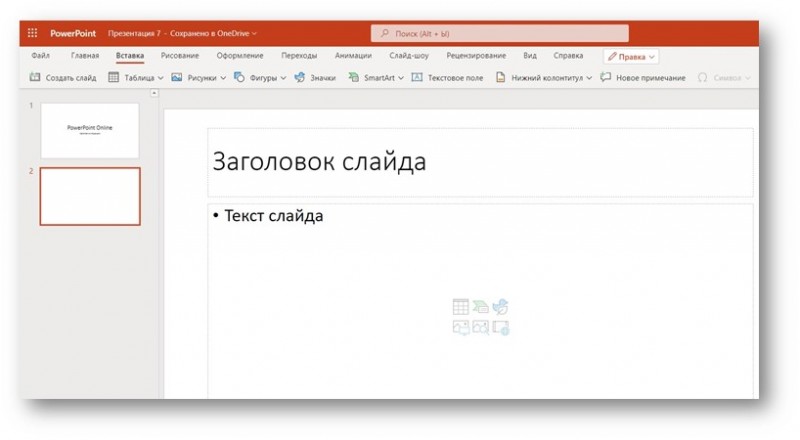This screenshot has height=440, width=800.
Task: Click the search magnifier icon
Action: coord(385,33)
